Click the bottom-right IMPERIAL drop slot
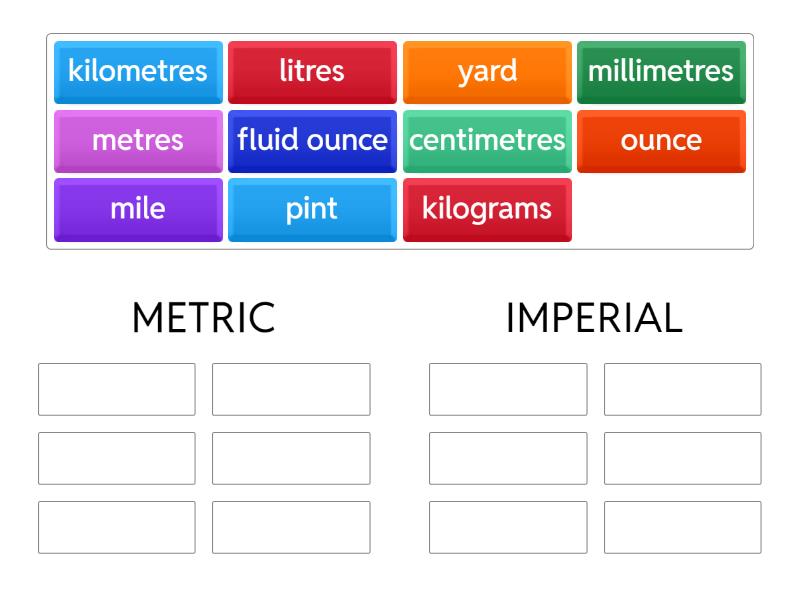The image size is (800, 600). 682,527
